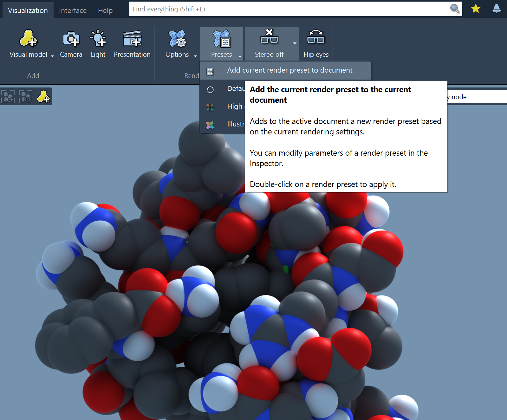Open notifications bell icon
Viewport: 507px width, 420px height.
pos(497,9)
